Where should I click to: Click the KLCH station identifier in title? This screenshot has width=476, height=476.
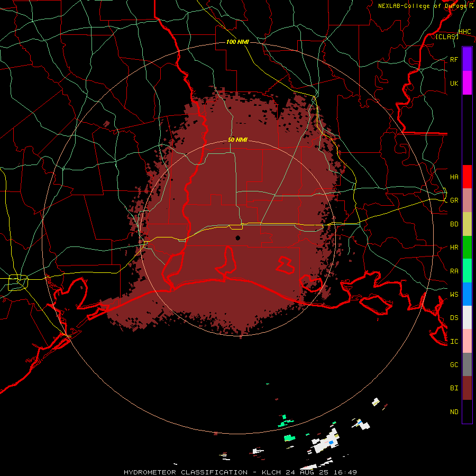pyautogui.click(x=271, y=472)
